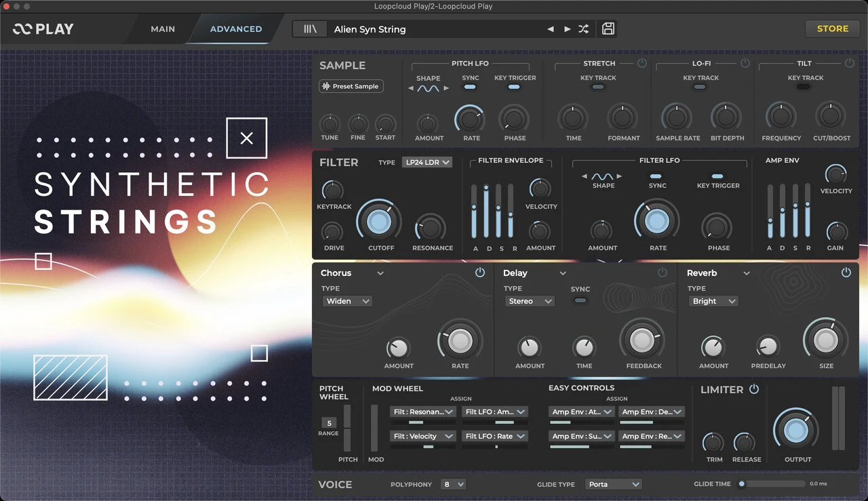Select previous Filter LFO shape arrow
This screenshot has height=501, width=868.
point(585,177)
